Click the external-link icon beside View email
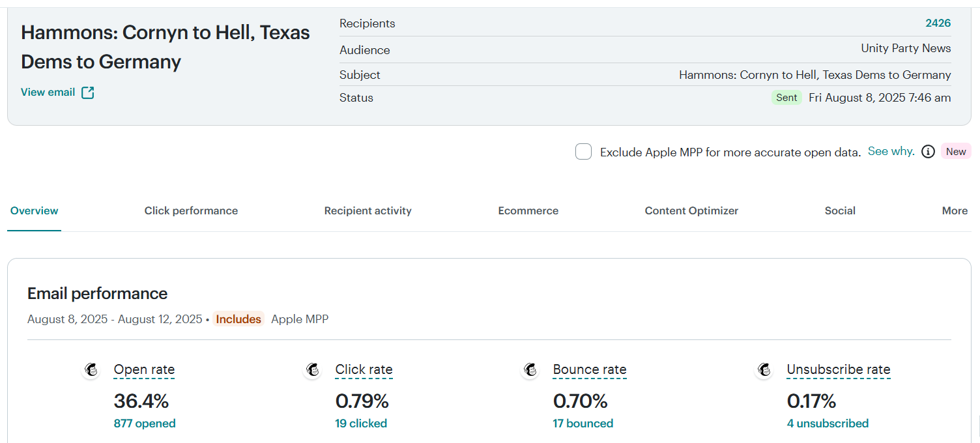Viewport: 980px width, 443px height. tap(88, 93)
